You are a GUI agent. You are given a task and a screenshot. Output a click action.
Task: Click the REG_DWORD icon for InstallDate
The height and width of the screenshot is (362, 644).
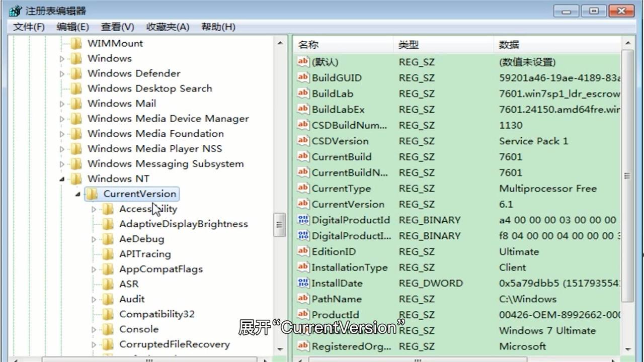coord(303,283)
